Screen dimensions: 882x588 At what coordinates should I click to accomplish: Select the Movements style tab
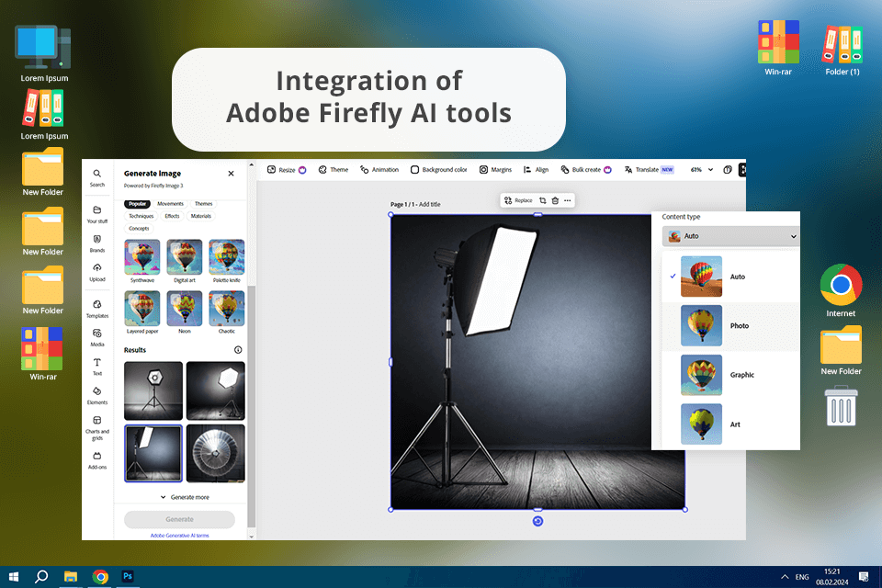(x=171, y=204)
